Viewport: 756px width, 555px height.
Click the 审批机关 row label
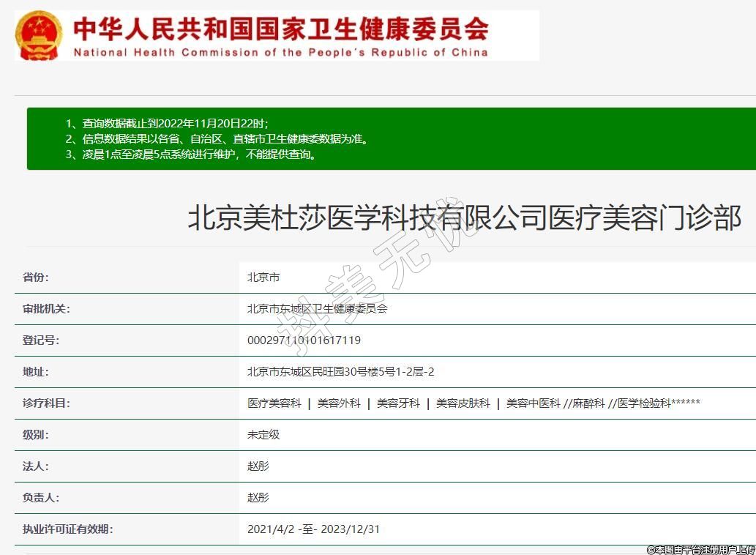(46, 309)
